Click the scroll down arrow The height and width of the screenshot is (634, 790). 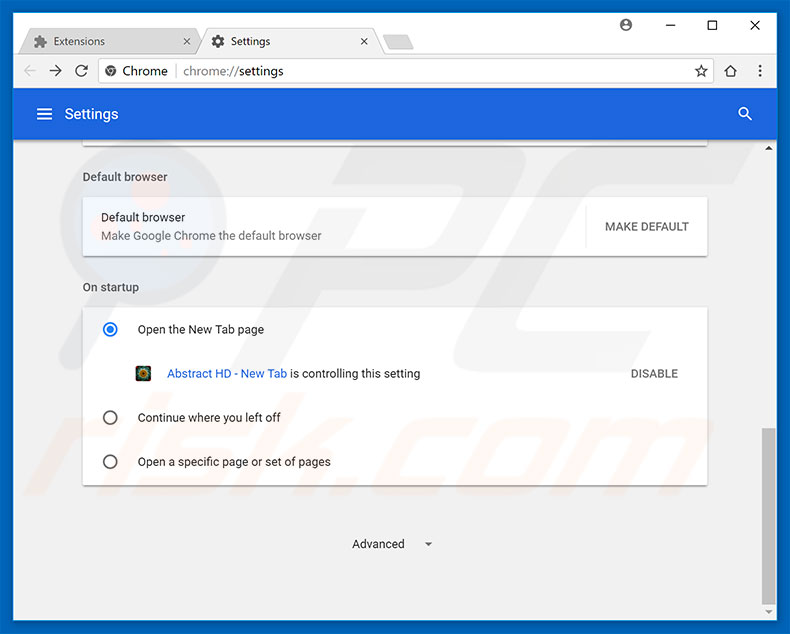pos(768,612)
